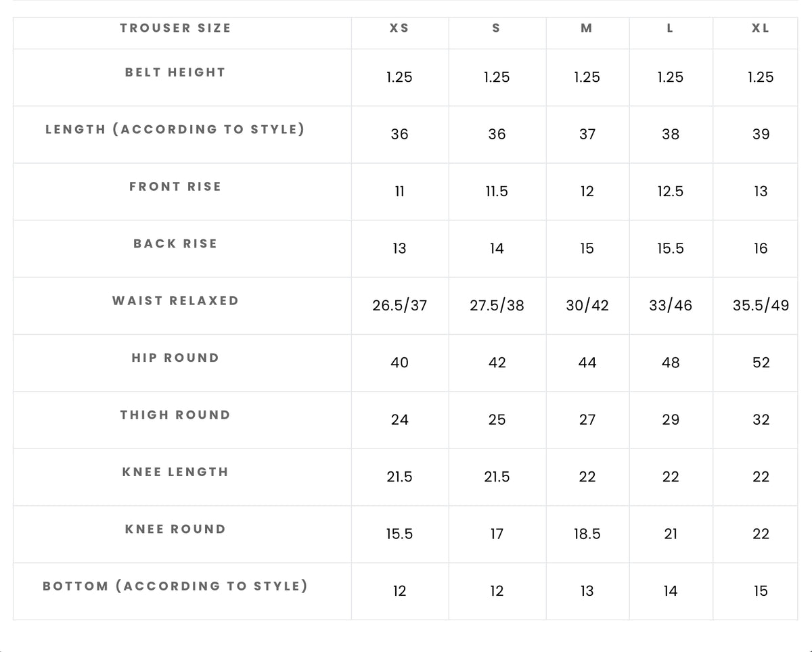This screenshot has height=652, width=812.
Task: Click the XL size header
Action: [x=761, y=28]
